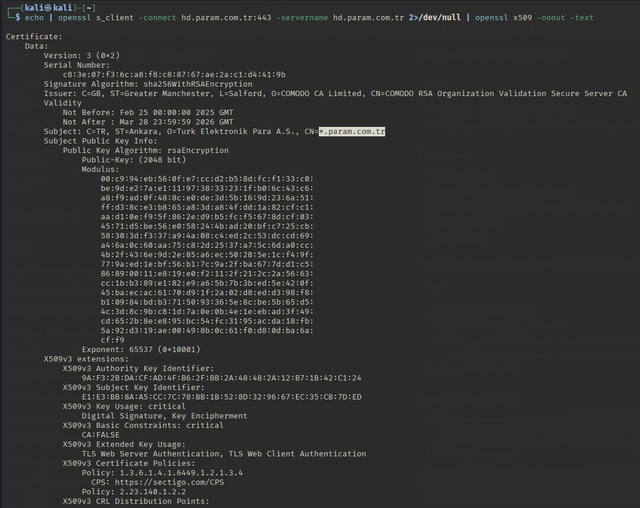640x508 pixels.
Task: Click the 'Public Key Algorithm: rsaEncryption' line
Action: [146, 150]
